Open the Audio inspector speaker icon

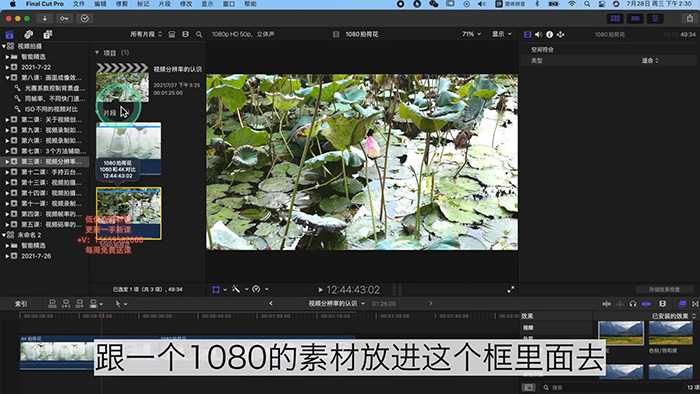(x=538, y=34)
